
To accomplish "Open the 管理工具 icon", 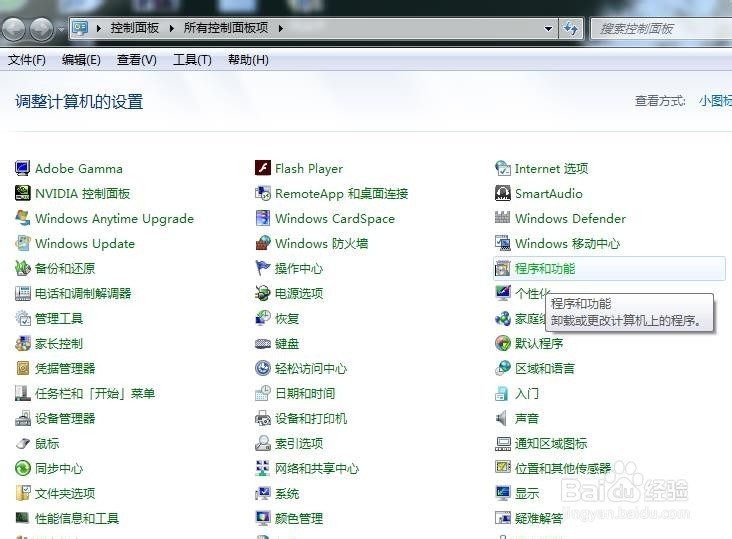I will pyautogui.click(x=22, y=318).
